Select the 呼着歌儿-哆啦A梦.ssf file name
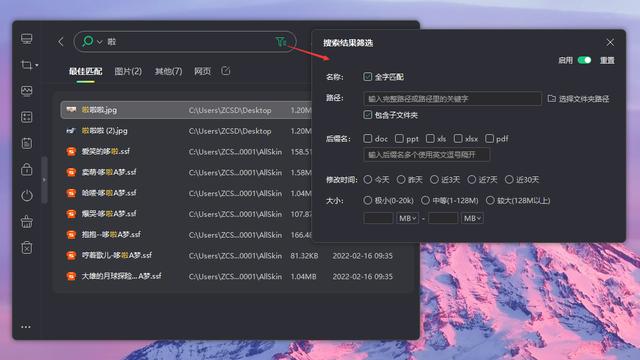The width and height of the screenshot is (640, 360). click(117, 256)
